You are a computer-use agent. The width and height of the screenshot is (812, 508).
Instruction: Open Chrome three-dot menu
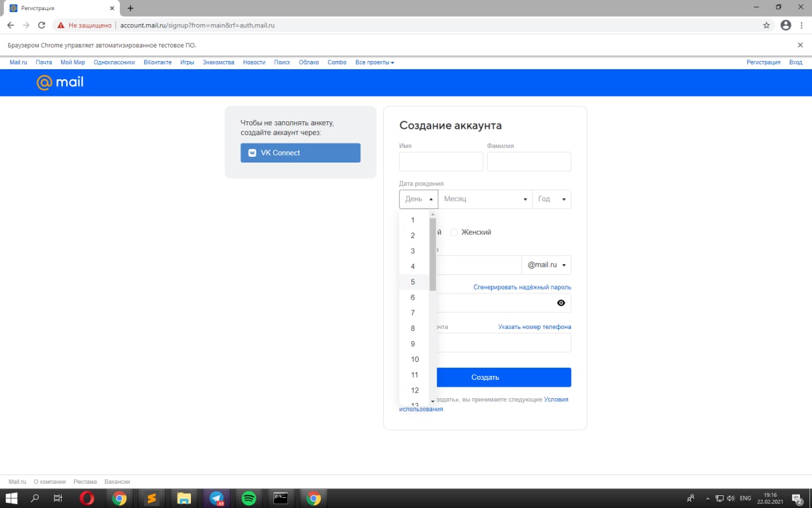802,25
